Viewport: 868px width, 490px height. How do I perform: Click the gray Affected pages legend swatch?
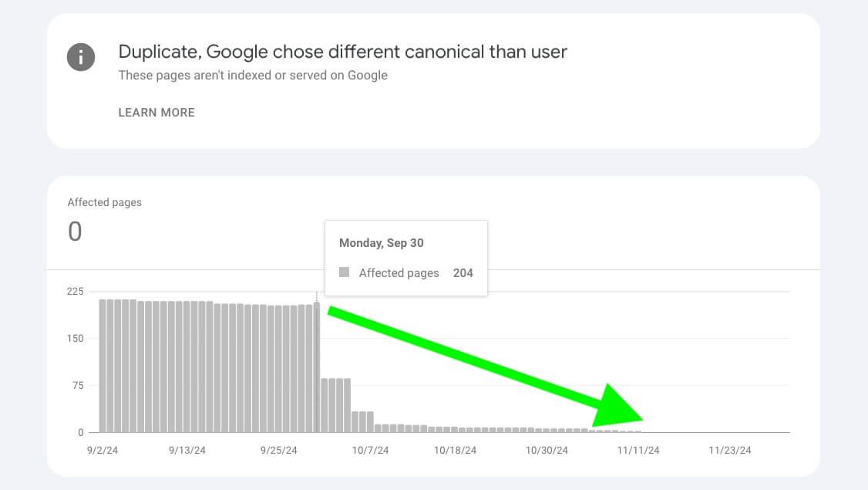(x=344, y=272)
